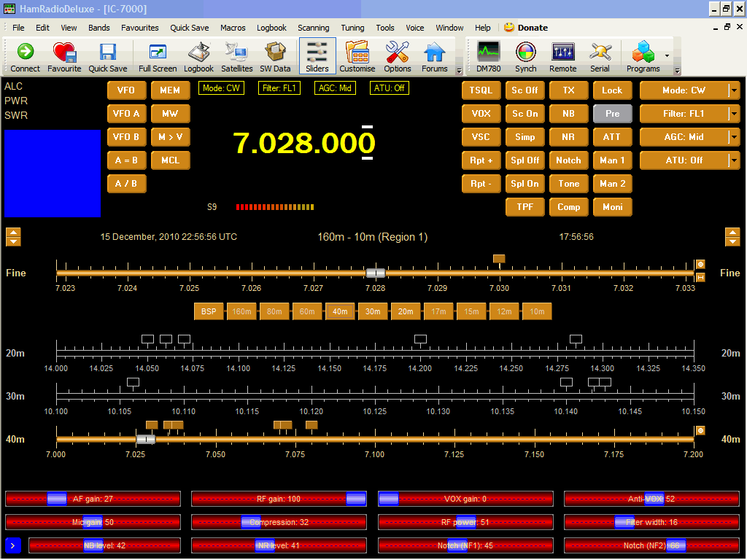The height and width of the screenshot is (560, 747).
Task: Switch to Full Screen view
Action: 158,56
